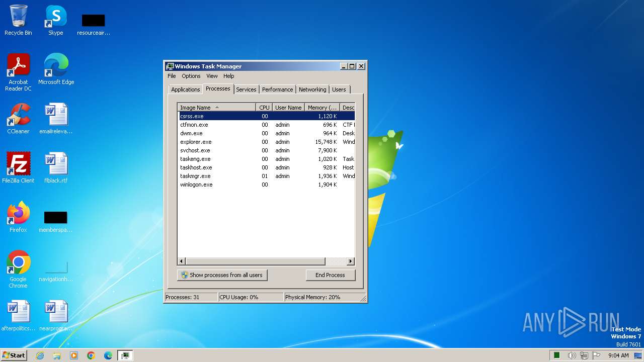This screenshot has width=644, height=362.
Task: Open Internet Explorer from the taskbar
Action: coord(40,355)
